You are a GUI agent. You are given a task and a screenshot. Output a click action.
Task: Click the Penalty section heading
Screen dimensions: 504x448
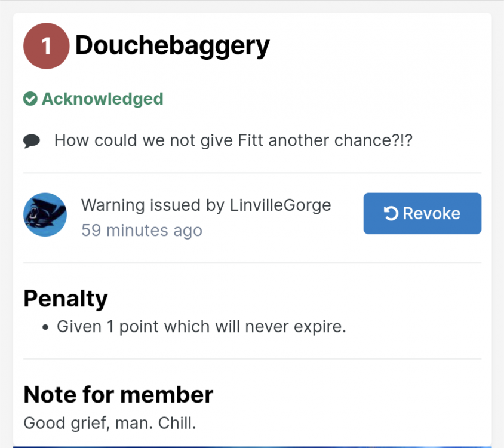[66, 298]
